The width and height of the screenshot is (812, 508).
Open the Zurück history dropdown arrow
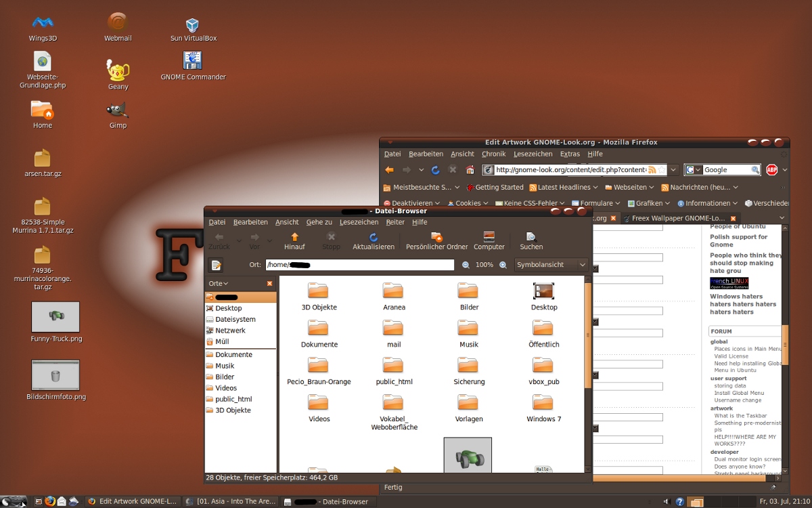[x=238, y=240]
